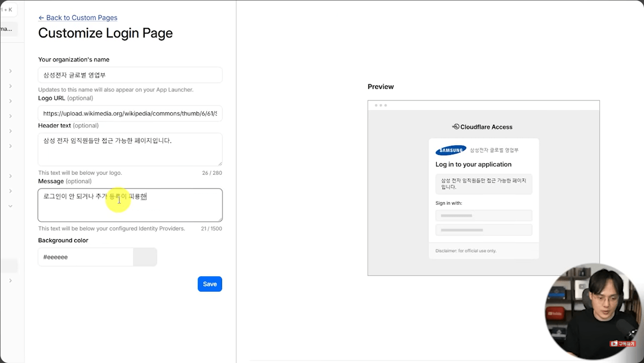
Task: Click the Cloudflare Access cloud logo in the preview
Action: [x=456, y=127]
